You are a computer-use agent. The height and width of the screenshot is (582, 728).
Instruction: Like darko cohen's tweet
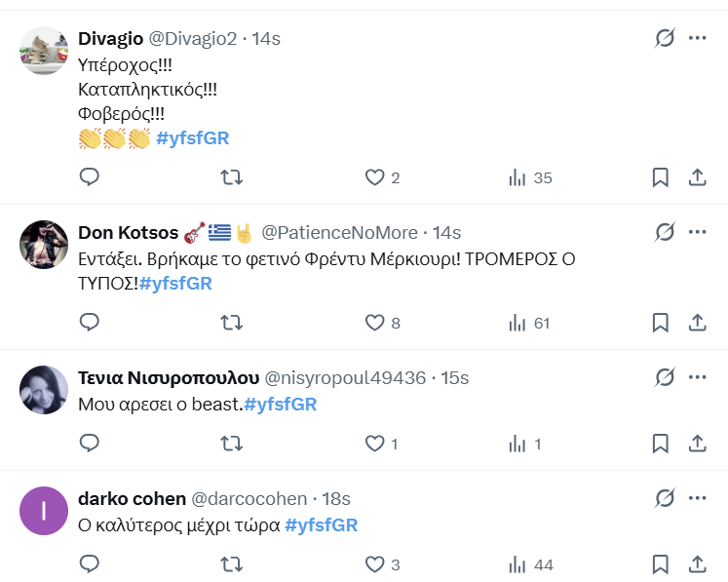pyautogui.click(x=375, y=564)
